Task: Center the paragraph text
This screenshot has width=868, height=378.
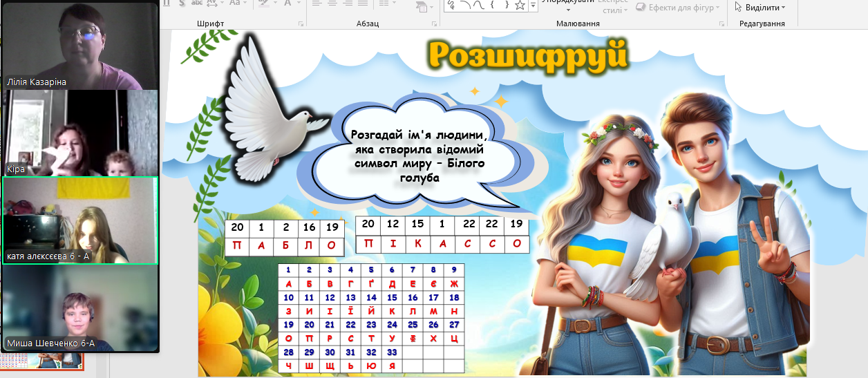Action: pos(332,3)
